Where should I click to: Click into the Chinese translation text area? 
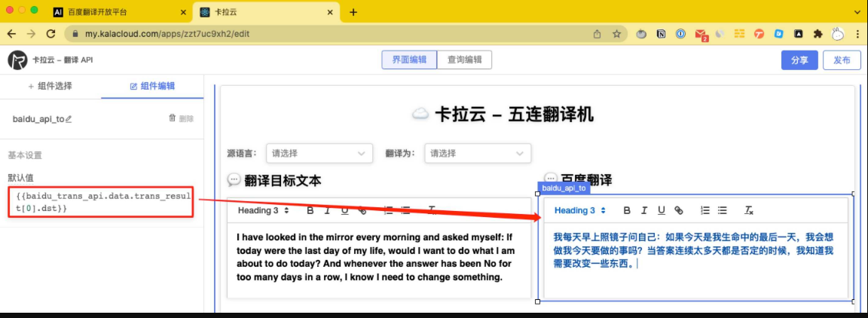pyautogui.click(x=695, y=261)
